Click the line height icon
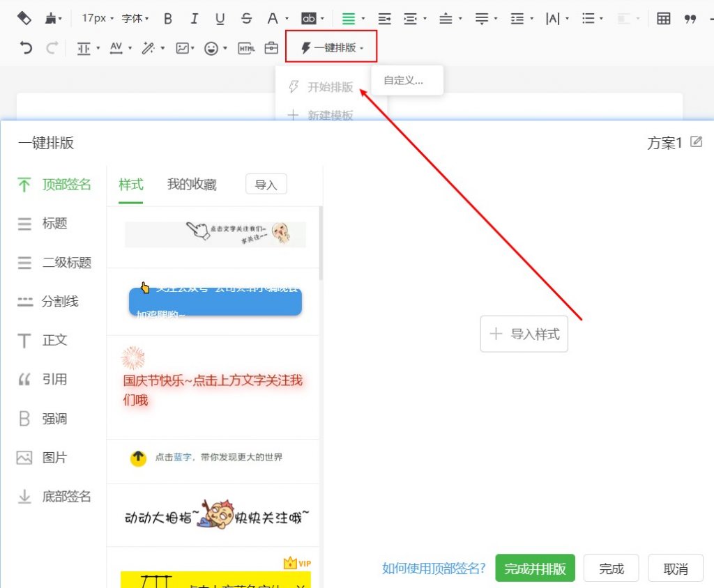714x588 pixels. (x=517, y=19)
